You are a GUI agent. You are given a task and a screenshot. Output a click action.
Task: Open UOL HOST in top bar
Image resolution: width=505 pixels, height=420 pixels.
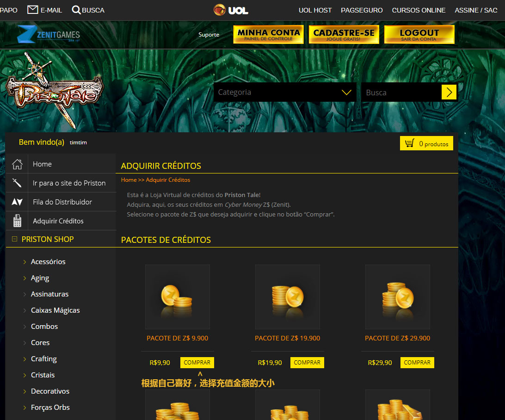[x=315, y=10]
